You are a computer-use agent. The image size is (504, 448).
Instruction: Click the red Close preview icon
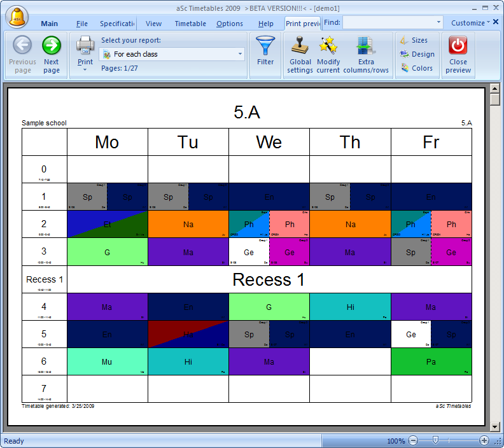point(458,46)
